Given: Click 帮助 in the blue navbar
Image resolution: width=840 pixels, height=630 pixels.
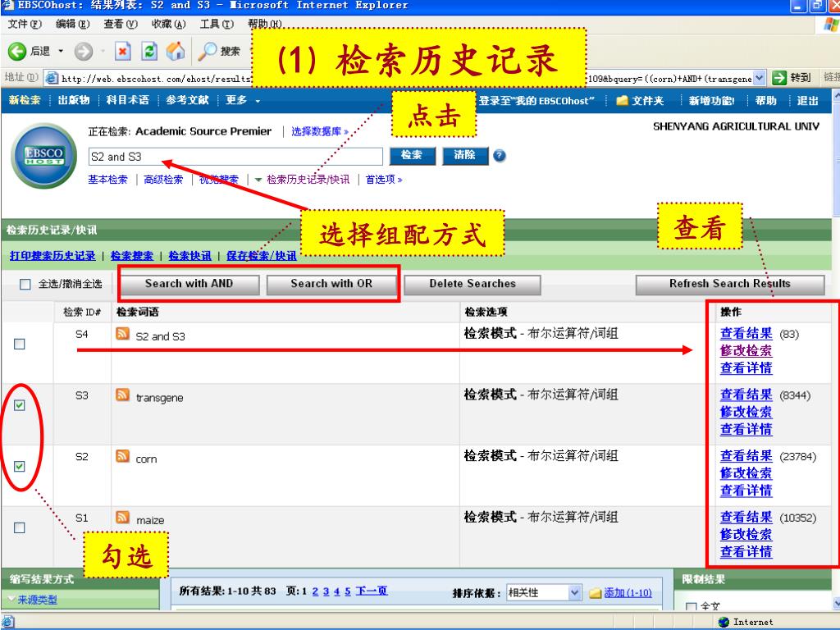Looking at the screenshot, I should point(765,101).
